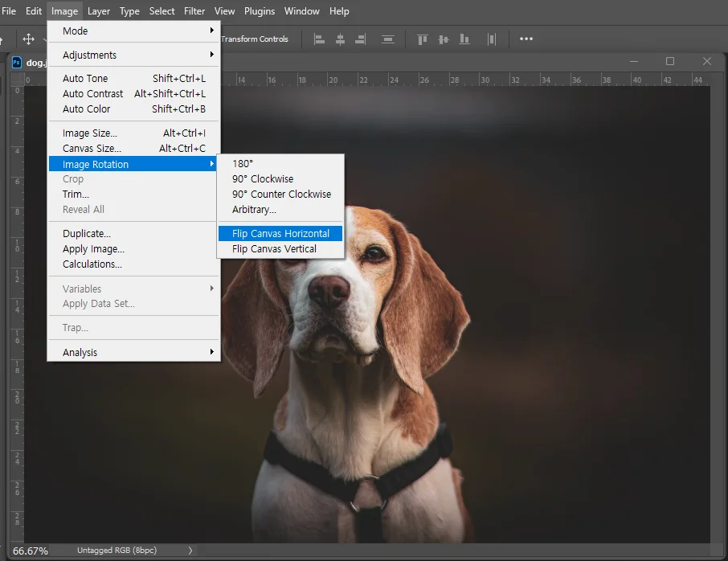
Task: Click the Image menu title
Action: pos(64,11)
